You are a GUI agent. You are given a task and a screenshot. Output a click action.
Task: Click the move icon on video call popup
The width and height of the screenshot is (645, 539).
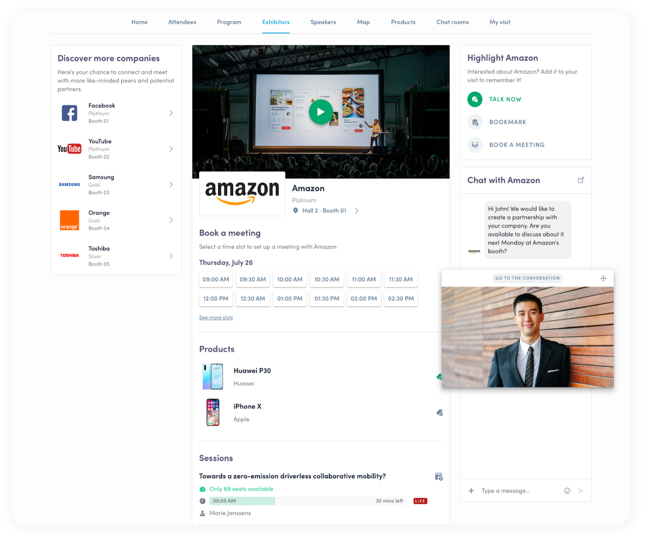click(603, 278)
